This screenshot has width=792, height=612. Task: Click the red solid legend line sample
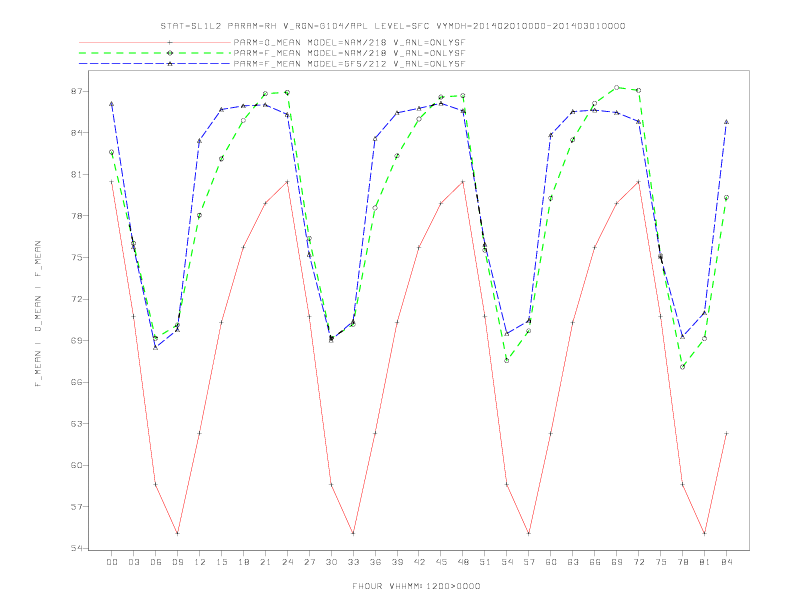point(155,42)
